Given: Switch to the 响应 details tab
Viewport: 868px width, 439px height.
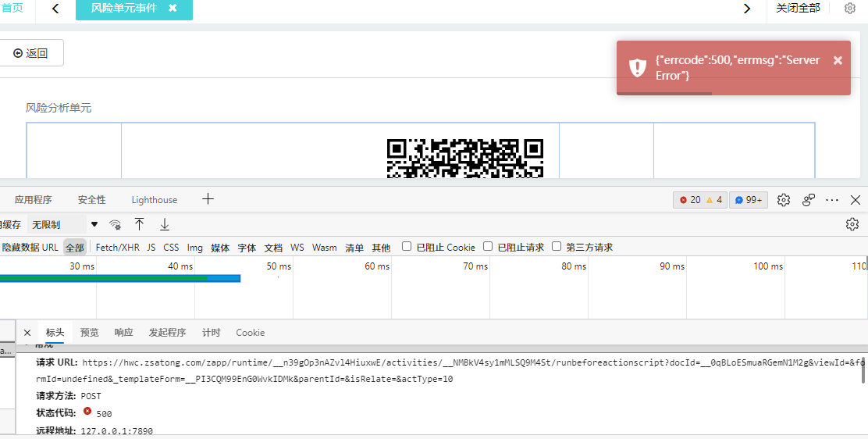Looking at the screenshot, I should [123, 333].
